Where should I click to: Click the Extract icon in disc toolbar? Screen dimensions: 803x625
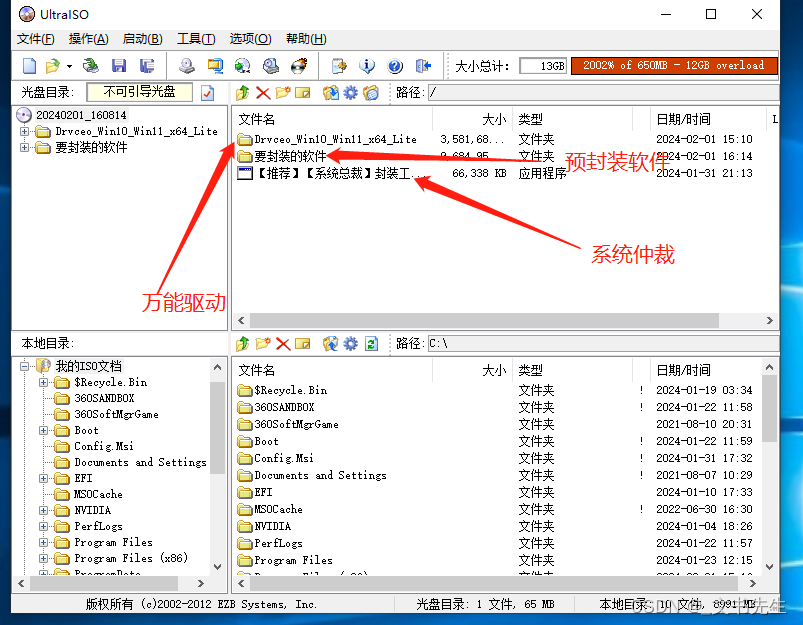pyautogui.click(x=331, y=93)
